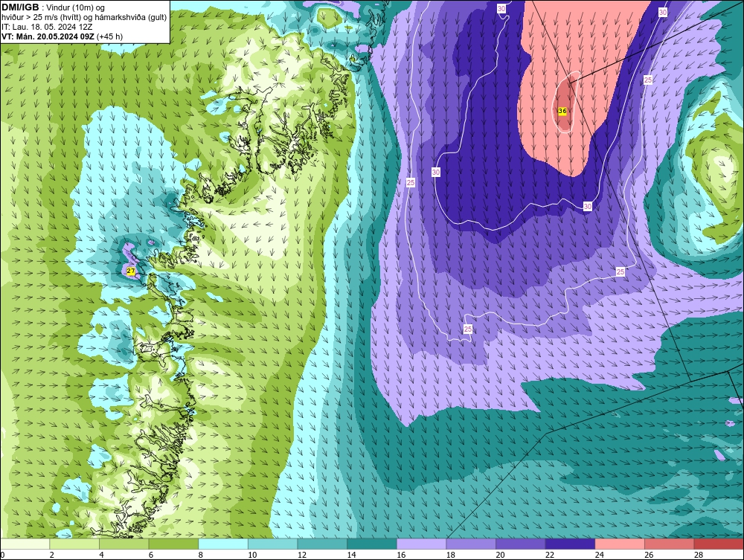
Task: Pick the 24–26 m/s pink legend swatch
Action: [620, 544]
